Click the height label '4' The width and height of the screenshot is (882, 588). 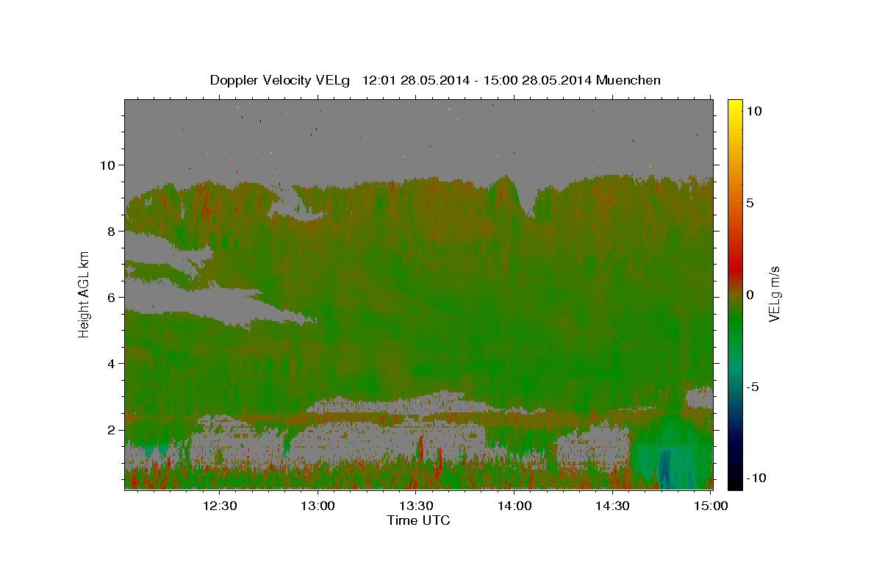tap(111, 363)
